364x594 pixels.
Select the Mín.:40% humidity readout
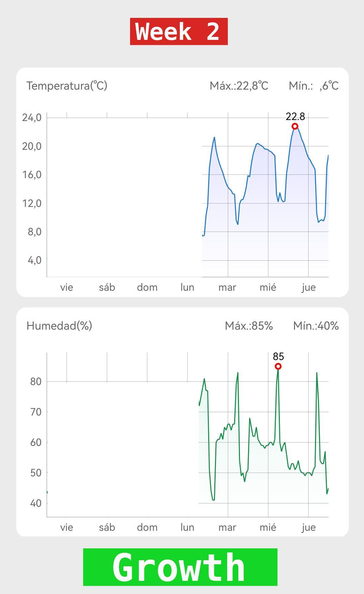[x=316, y=326]
